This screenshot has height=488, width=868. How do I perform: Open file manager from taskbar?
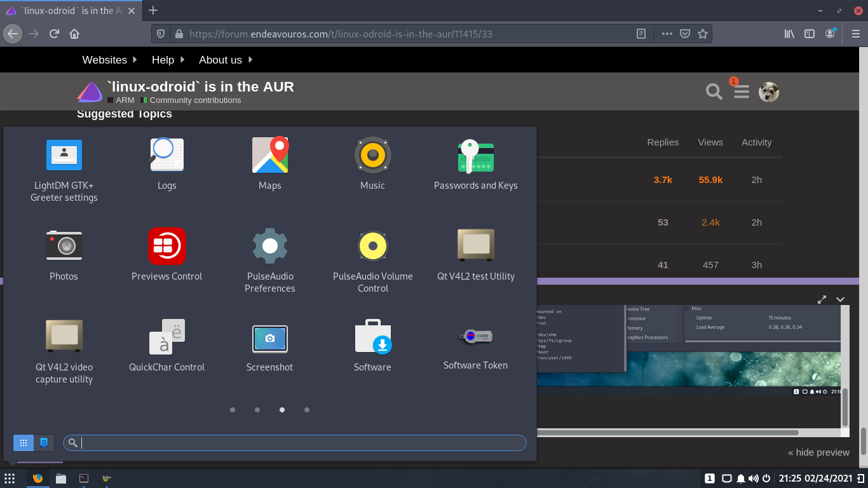click(61, 478)
